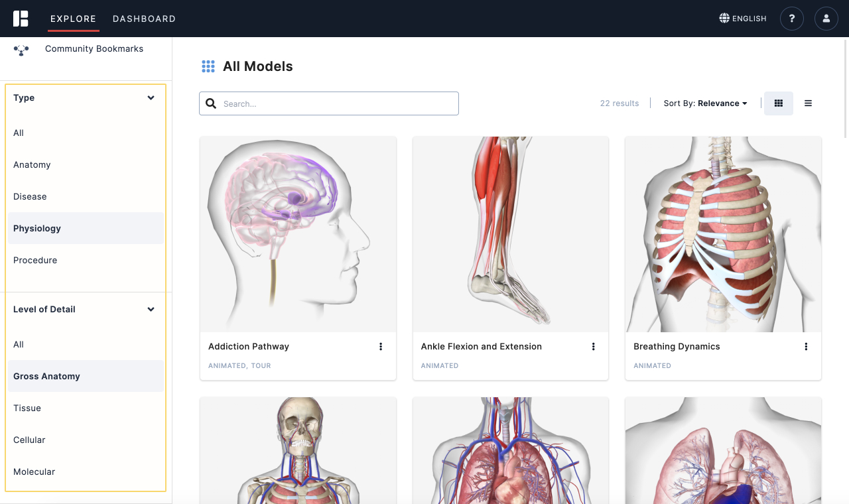849x504 pixels.
Task: Open the help question mark icon
Action: (x=792, y=19)
